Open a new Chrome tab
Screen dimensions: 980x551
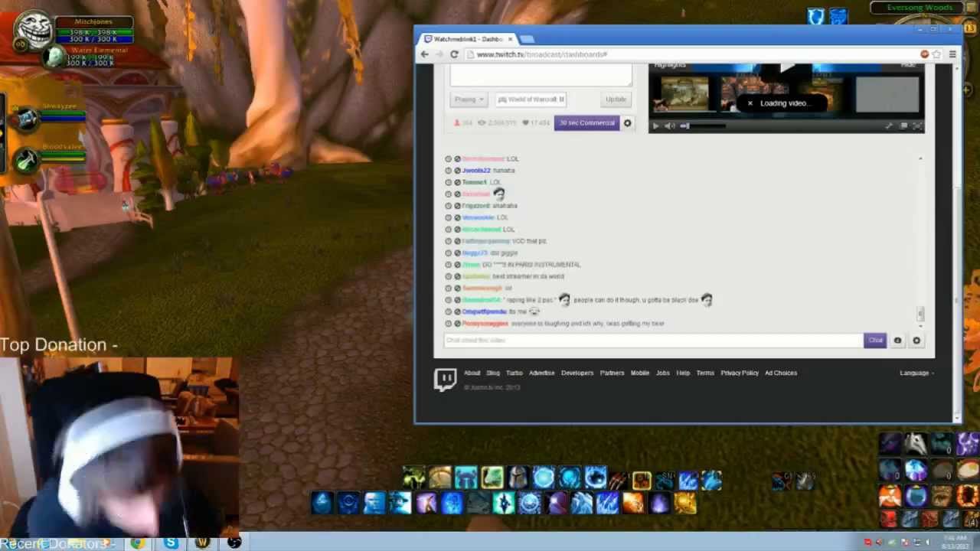527,39
